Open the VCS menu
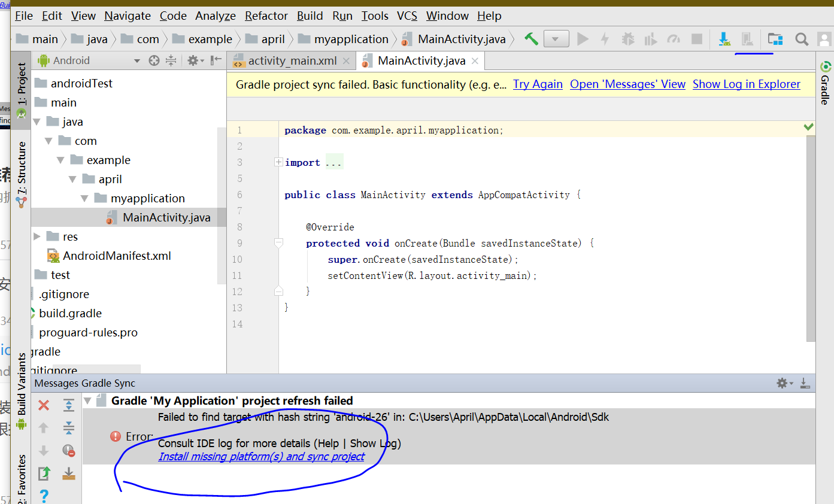The height and width of the screenshot is (504, 834). [407, 16]
